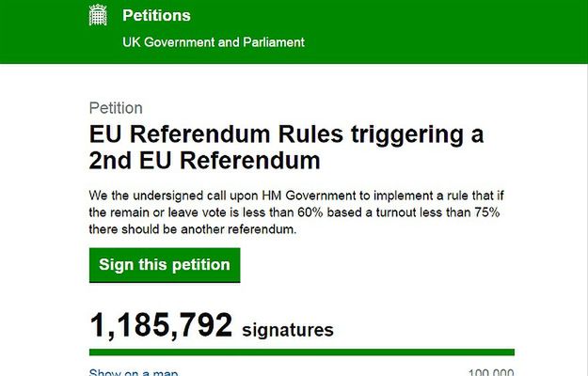
Task: Click the Parliament portcullis crown logo
Action: pos(99,16)
